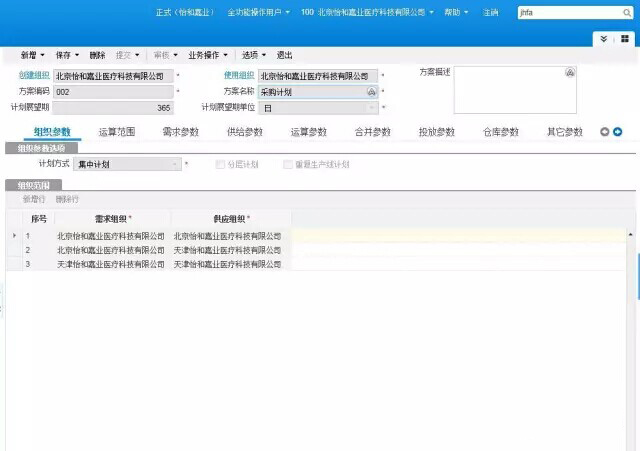Toggle 重复生产线计划 checkbox
The height and width of the screenshot is (451, 640).
pos(288,164)
